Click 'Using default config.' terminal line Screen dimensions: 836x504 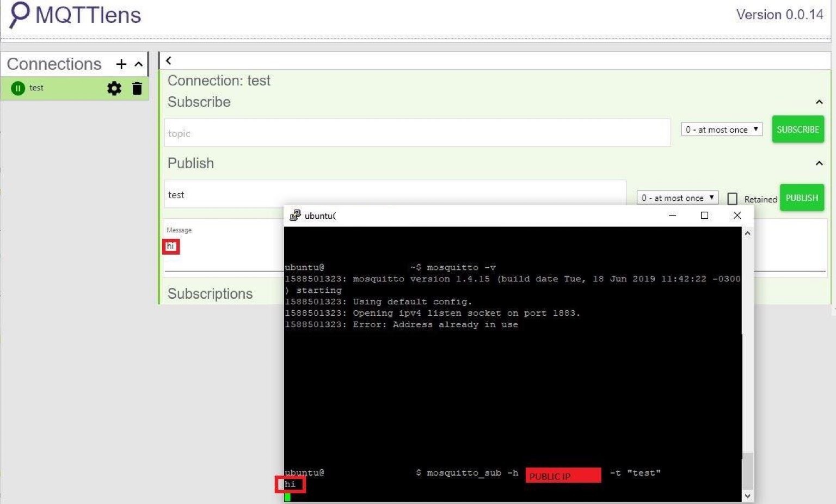[x=378, y=302]
